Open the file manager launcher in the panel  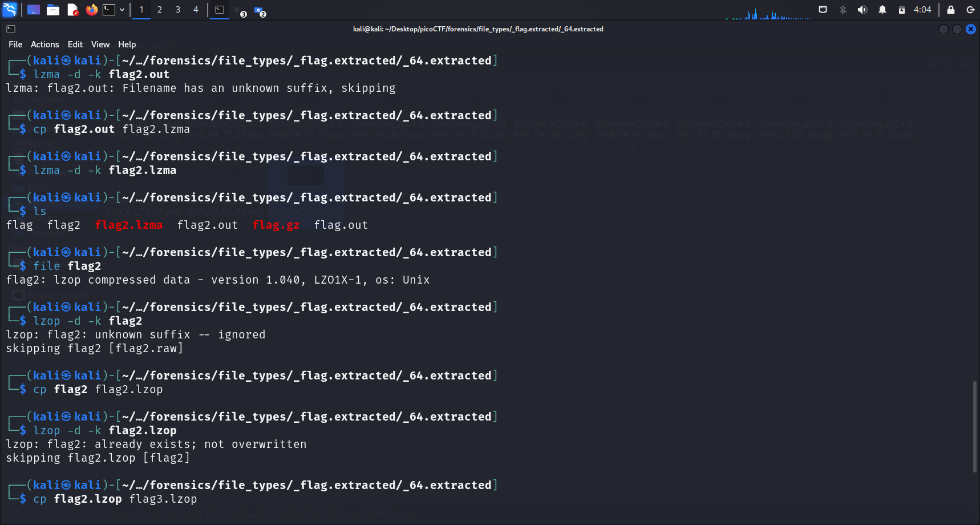point(53,10)
